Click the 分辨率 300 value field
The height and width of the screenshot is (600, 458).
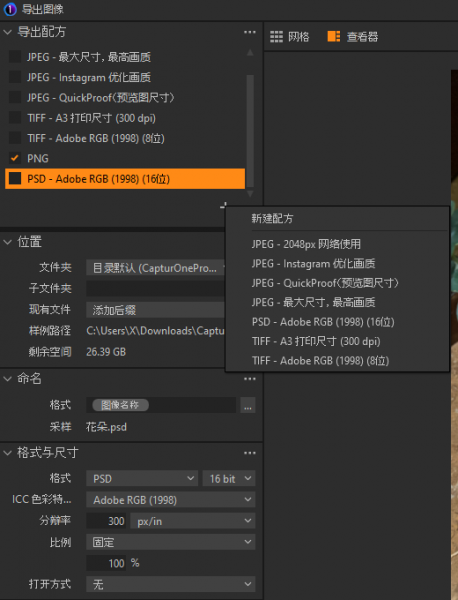(x=106, y=521)
